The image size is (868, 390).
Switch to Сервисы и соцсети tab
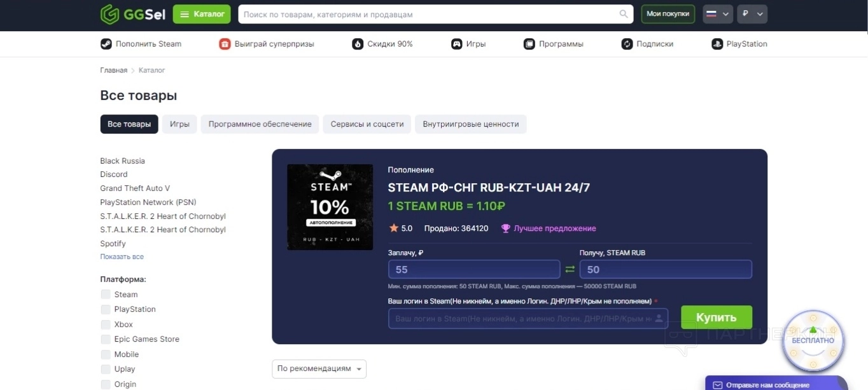tap(367, 124)
